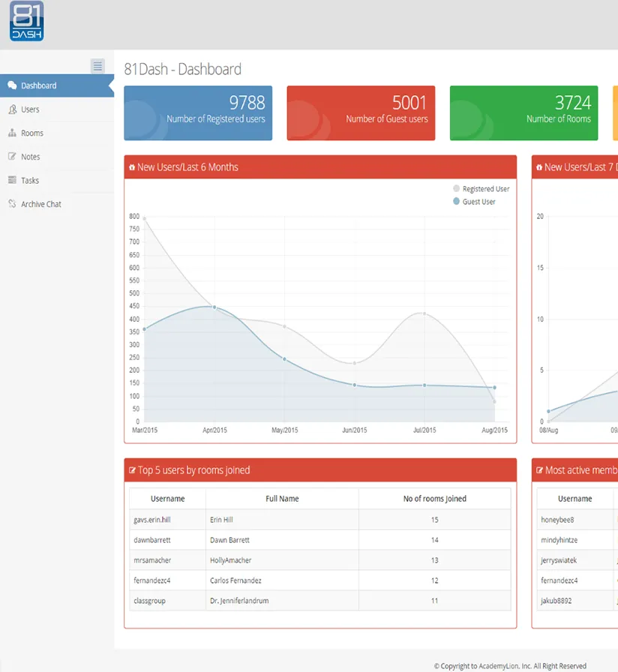Click the green Number of Rooms card
Viewport: 618px width, 672px height.
pos(523,112)
